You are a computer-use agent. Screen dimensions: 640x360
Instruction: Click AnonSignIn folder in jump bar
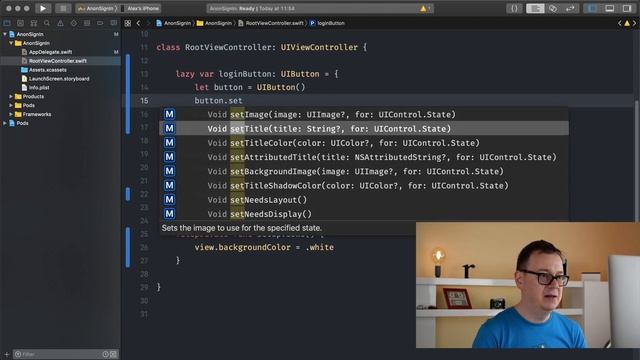coord(214,23)
